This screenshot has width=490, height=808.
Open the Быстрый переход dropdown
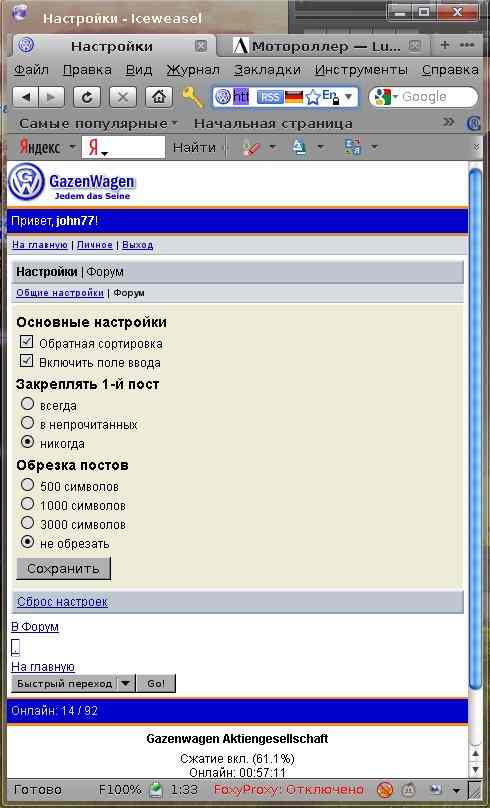pos(73,683)
